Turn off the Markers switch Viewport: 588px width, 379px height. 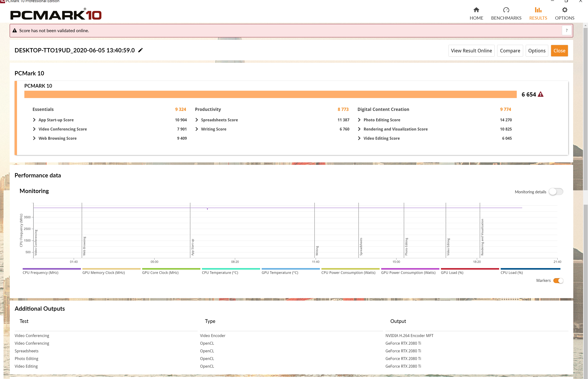(558, 280)
